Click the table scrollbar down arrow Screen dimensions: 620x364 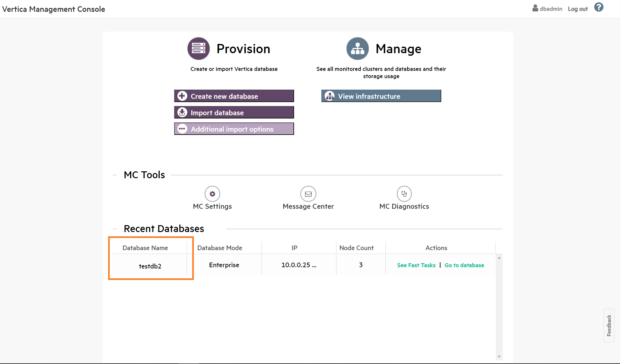pyautogui.click(x=499, y=356)
